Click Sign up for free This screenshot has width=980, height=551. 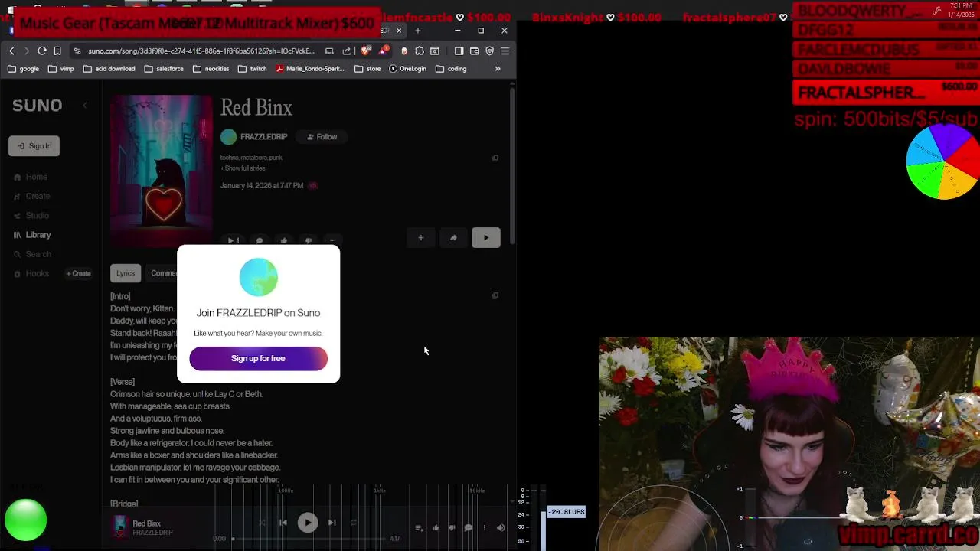(x=258, y=358)
